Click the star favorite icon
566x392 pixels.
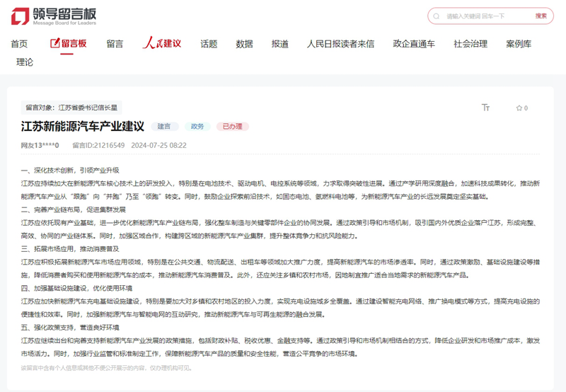(x=519, y=108)
